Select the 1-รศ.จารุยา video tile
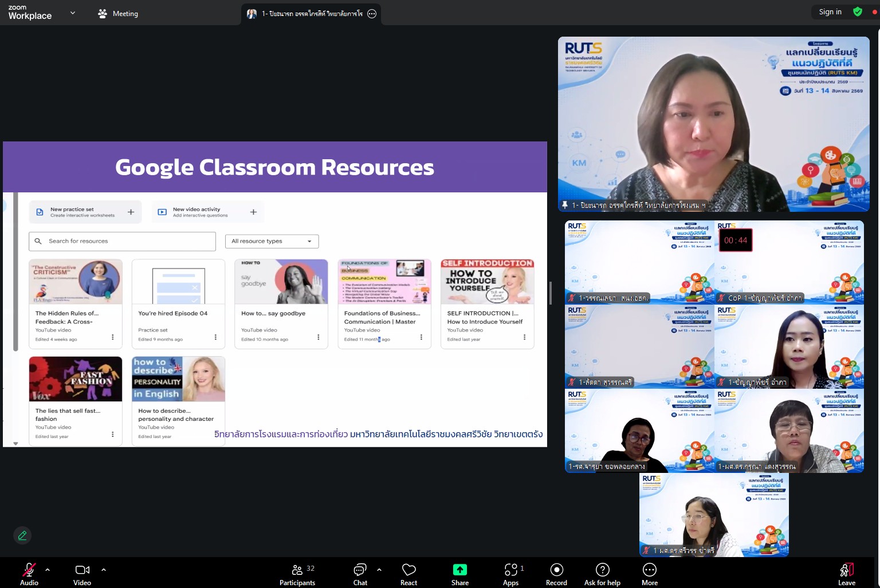Screen dimensions: 880x588 click(x=639, y=431)
